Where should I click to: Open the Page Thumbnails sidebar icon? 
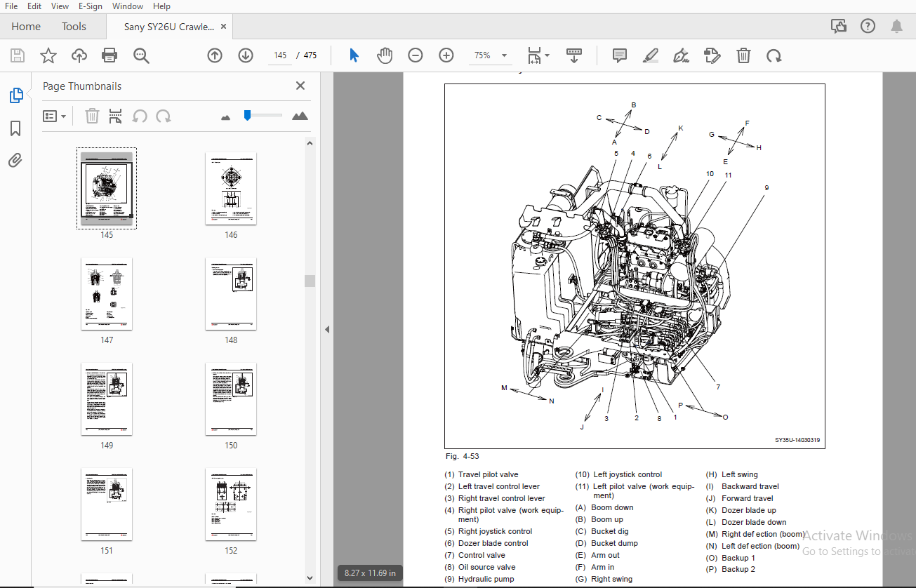15,95
